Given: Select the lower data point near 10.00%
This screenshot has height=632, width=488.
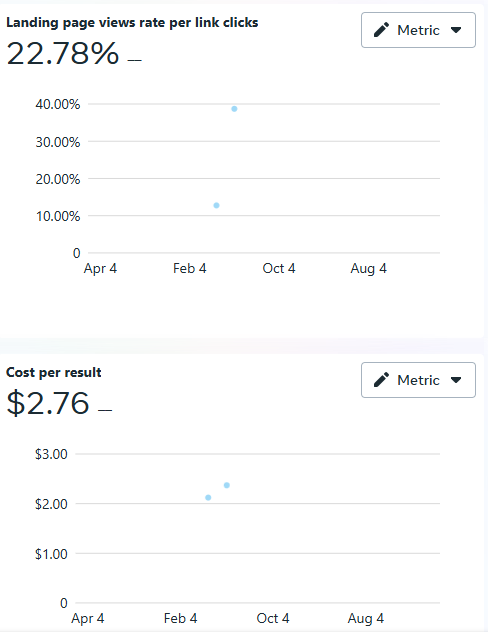Looking at the screenshot, I should coord(216,206).
